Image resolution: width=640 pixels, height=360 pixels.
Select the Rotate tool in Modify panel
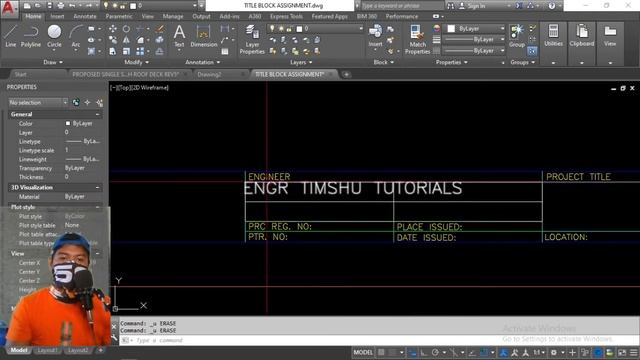(x=126, y=29)
